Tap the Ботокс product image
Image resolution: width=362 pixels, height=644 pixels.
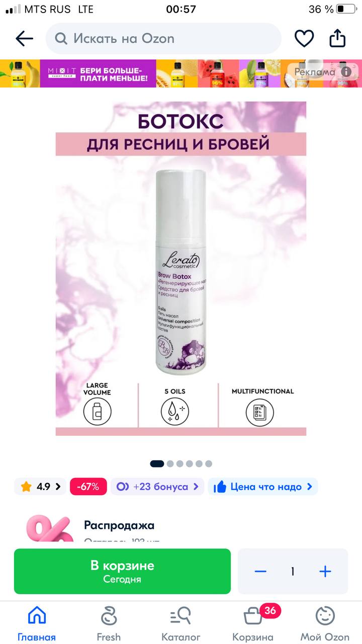point(181,268)
